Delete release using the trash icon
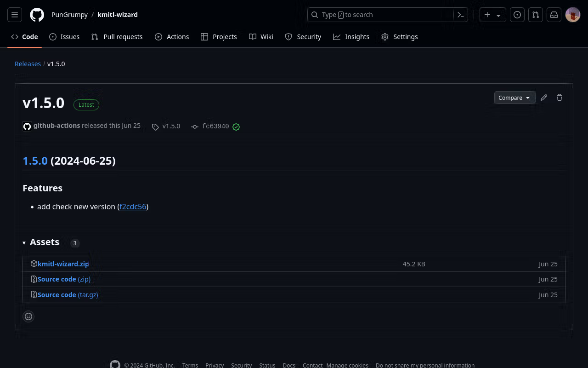 pos(560,98)
